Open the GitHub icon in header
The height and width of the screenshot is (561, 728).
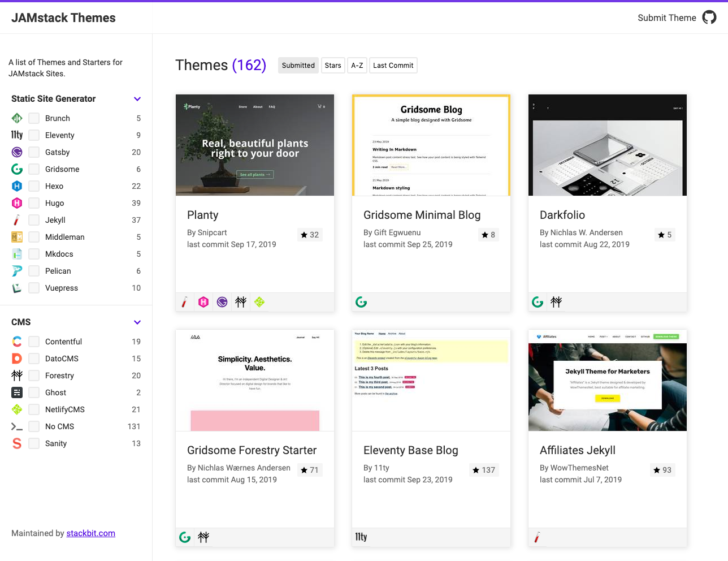tap(709, 18)
